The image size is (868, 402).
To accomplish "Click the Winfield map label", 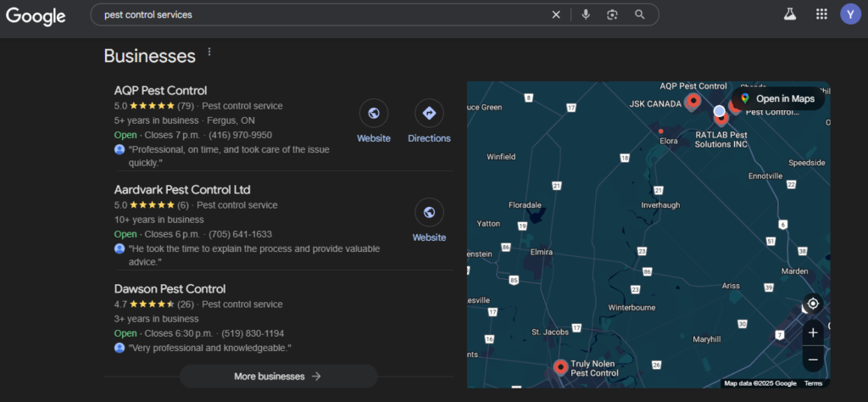I will tap(501, 157).
